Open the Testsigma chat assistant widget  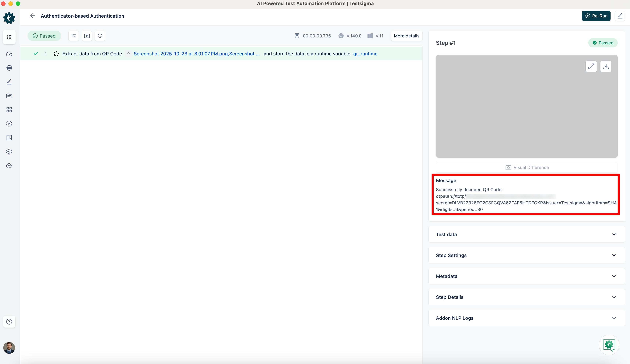tap(609, 345)
